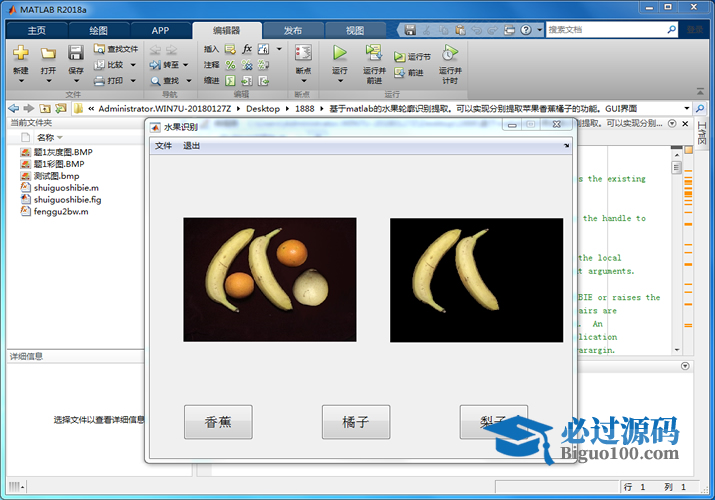Click the browse for folder icon
715x500 pixels.
pos(60,108)
